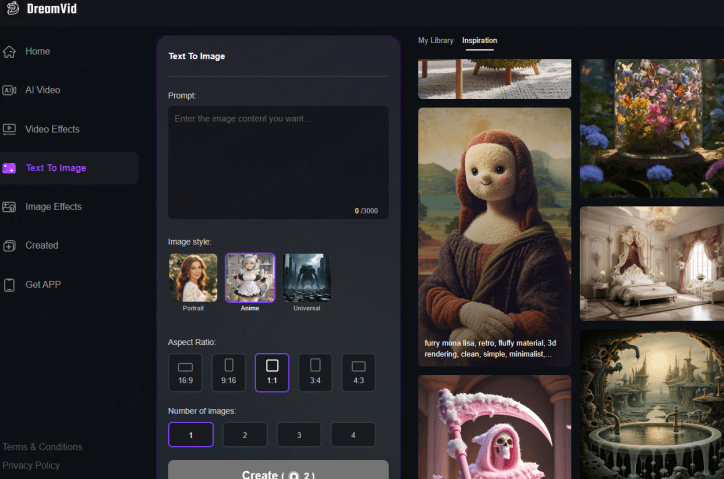This screenshot has height=479, width=724.
Task: Open Privacy Policy link
Action: pos(31,466)
